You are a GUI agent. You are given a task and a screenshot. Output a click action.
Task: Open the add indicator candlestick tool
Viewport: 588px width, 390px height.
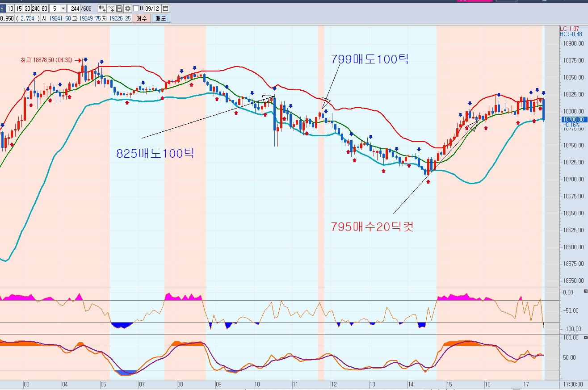[x=102, y=8]
